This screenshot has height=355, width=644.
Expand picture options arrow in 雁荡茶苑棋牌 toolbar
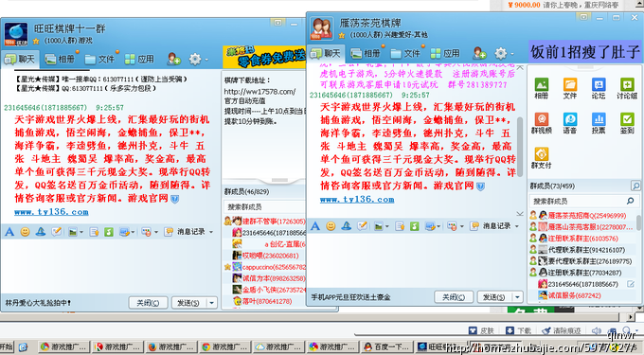[386, 226]
